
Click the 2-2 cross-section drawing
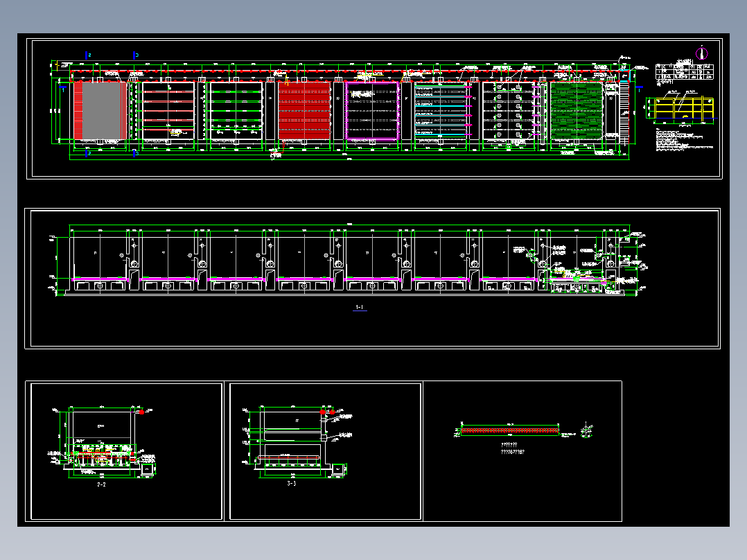pos(103,441)
